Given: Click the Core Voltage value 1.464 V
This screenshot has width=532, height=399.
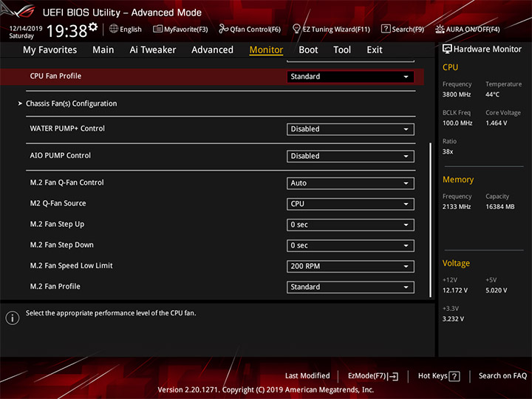Looking at the screenshot, I should tap(496, 123).
